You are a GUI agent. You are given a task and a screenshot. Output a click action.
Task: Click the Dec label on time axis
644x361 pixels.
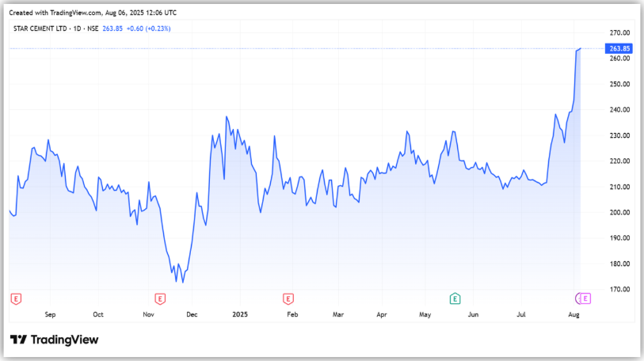click(191, 314)
